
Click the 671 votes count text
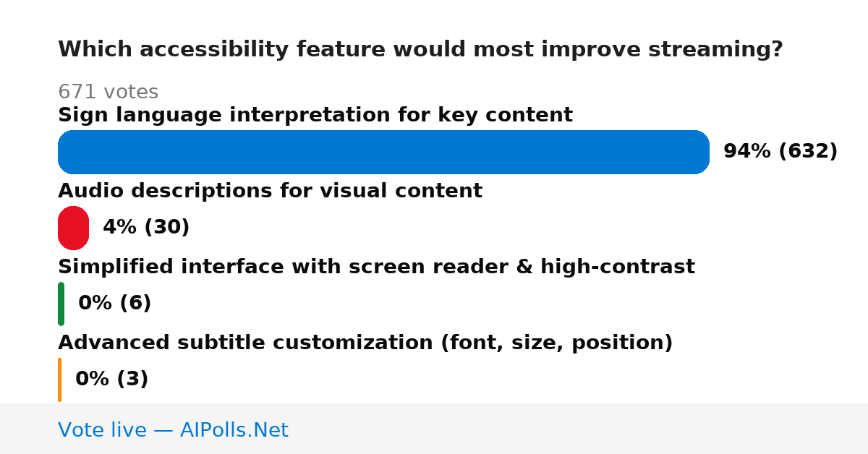(108, 92)
